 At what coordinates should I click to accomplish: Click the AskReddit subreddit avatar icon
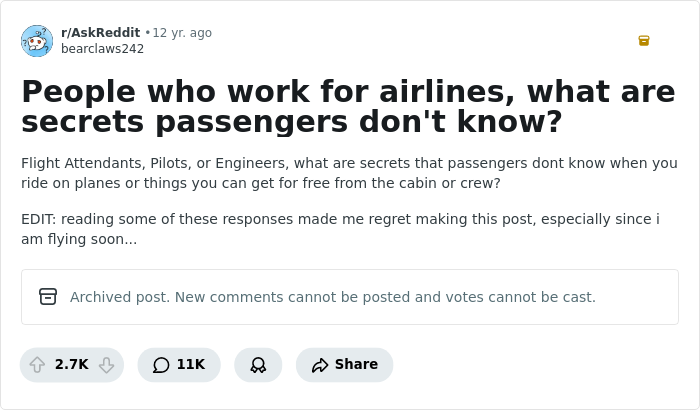(37, 41)
